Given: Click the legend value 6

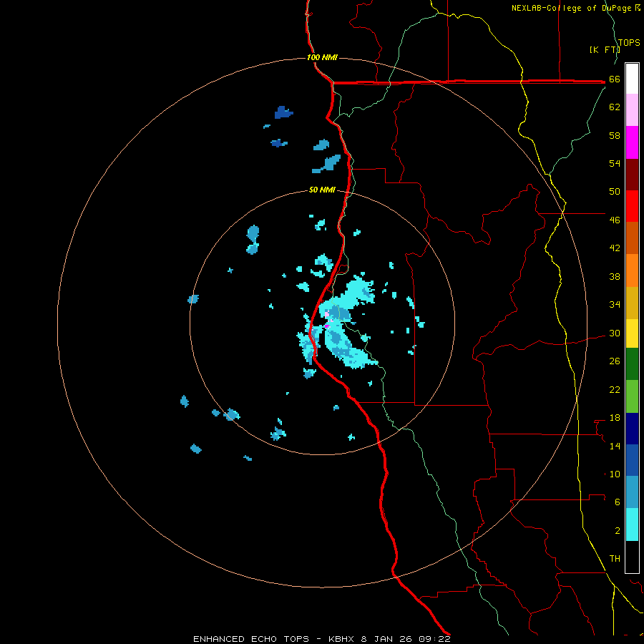Looking at the screenshot, I should [x=617, y=502].
